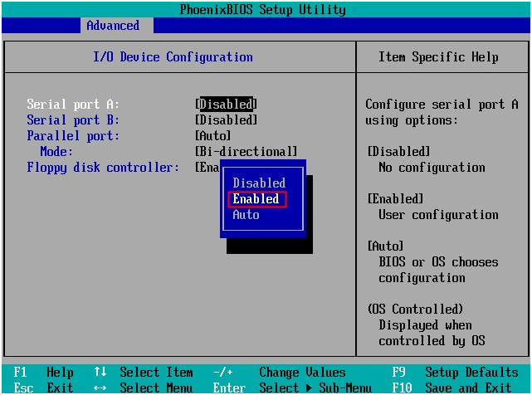Click the Esc Exit key hint
Viewport: 532px width, 395px height.
(43, 388)
